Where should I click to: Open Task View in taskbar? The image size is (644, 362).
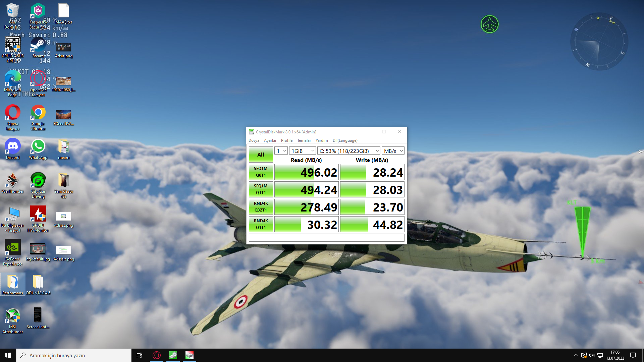pyautogui.click(x=140, y=355)
